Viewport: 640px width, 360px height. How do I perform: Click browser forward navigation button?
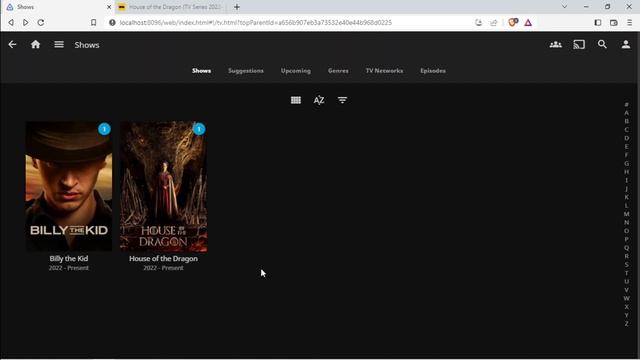tap(26, 22)
